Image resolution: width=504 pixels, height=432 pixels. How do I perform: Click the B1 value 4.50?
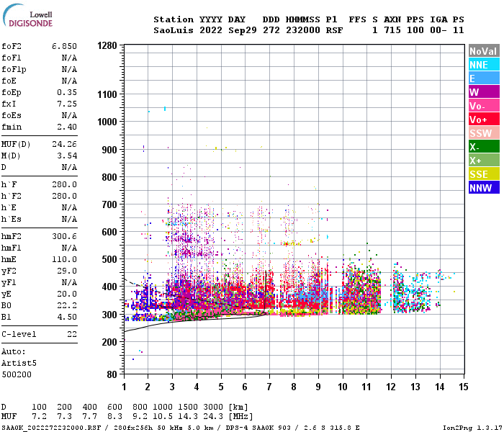67,317
